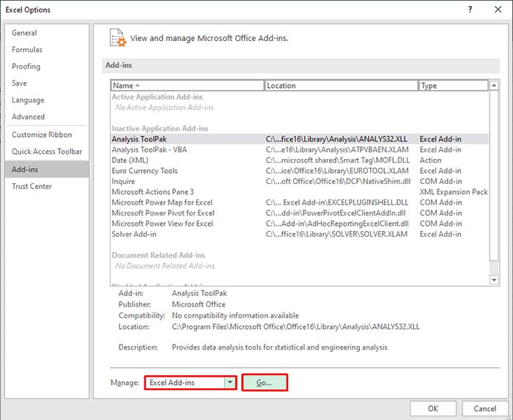Select the Add-ins category
Viewport: 513px width, 420px height.
(47, 169)
